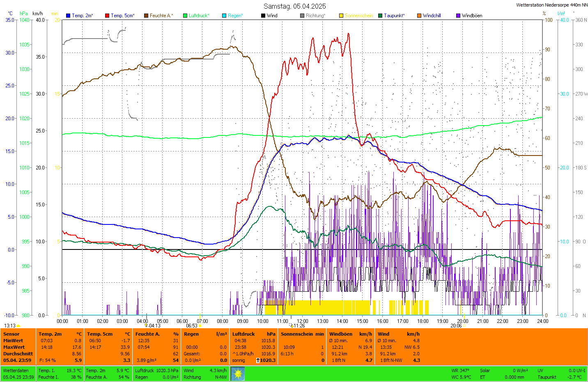Click the blue Temp. 2m legend square
This screenshot has width=588, height=382.
(68, 16)
